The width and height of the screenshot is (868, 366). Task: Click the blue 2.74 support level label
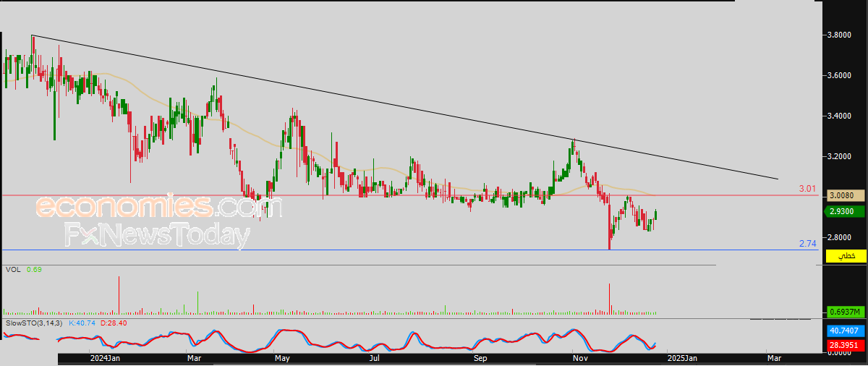(807, 244)
